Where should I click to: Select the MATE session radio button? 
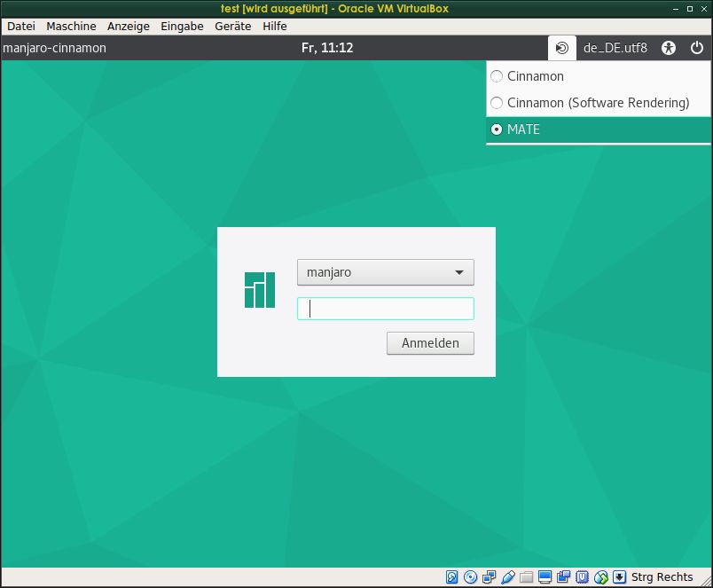(x=497, y=129)
